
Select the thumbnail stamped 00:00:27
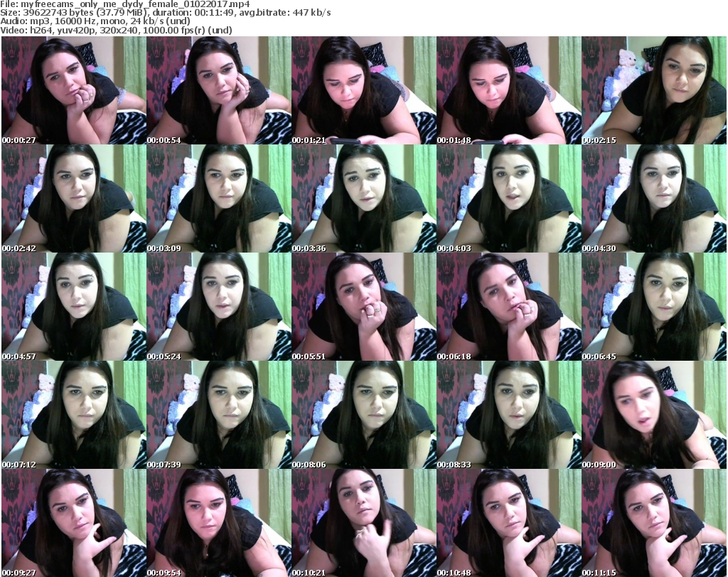pyautogui.click(x=74, y=90)
